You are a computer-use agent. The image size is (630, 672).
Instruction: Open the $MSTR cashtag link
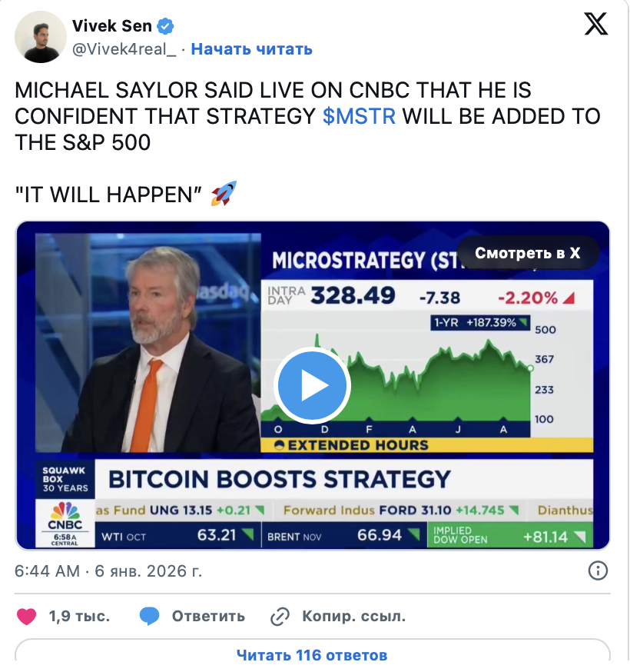359,117
